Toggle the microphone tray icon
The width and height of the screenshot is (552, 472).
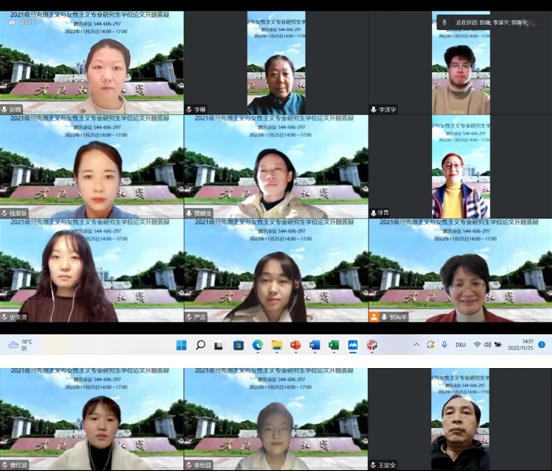coord(444,345)
